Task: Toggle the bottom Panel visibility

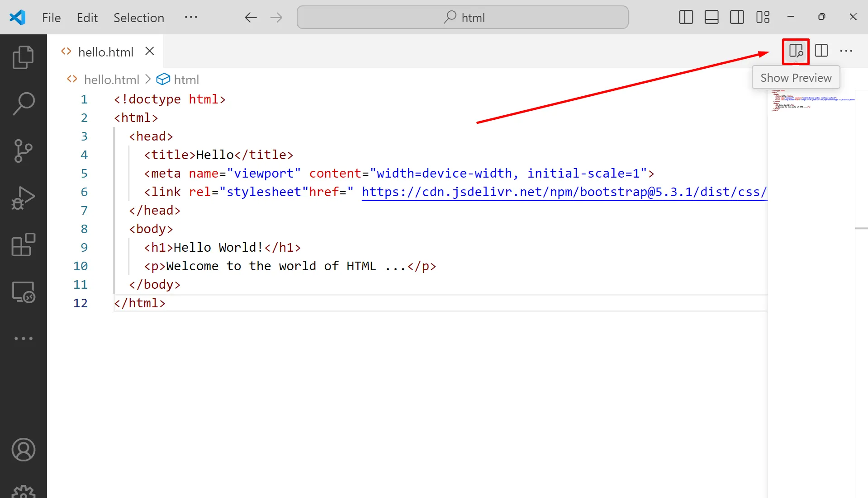Action: pyautogui.click(x=711, y=17)
